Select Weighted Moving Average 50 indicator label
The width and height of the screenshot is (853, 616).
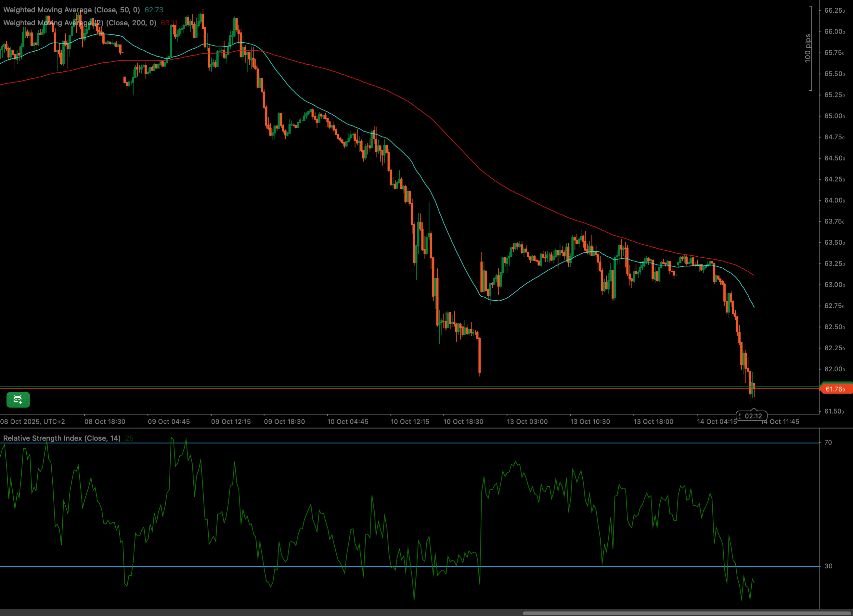click(x=71, y=10)
